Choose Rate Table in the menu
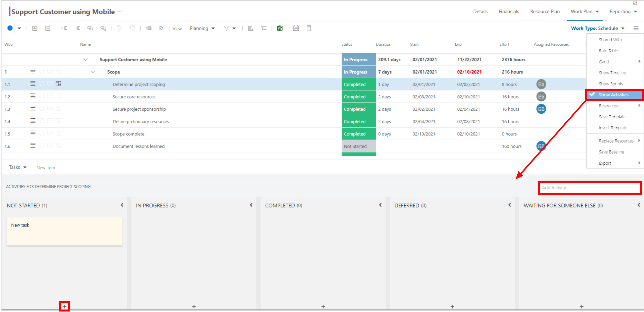 (x=608, y=51)
